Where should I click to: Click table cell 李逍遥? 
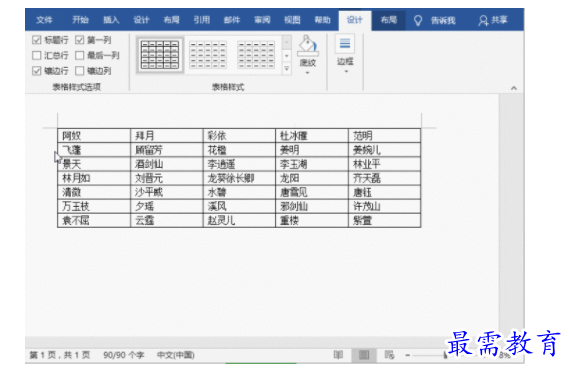click(239, 164)
